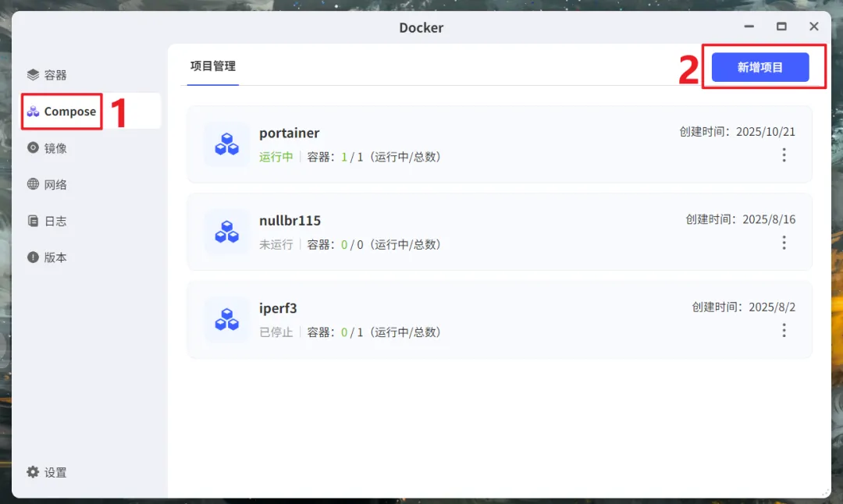Click iperf3's container count 0 / 1
843x504 pixels.
(352, 332)
